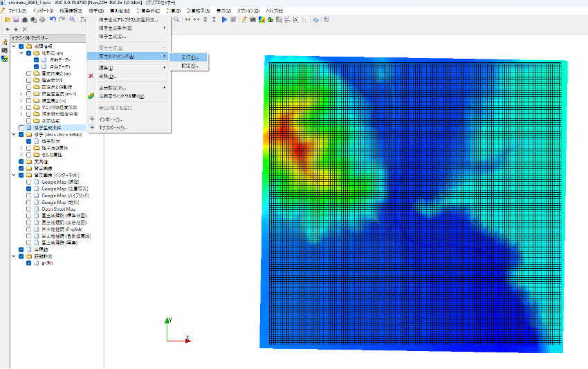Click the vertical move arrows icon
This screenshot has width=588, height=369.
[x=205, y=19]
